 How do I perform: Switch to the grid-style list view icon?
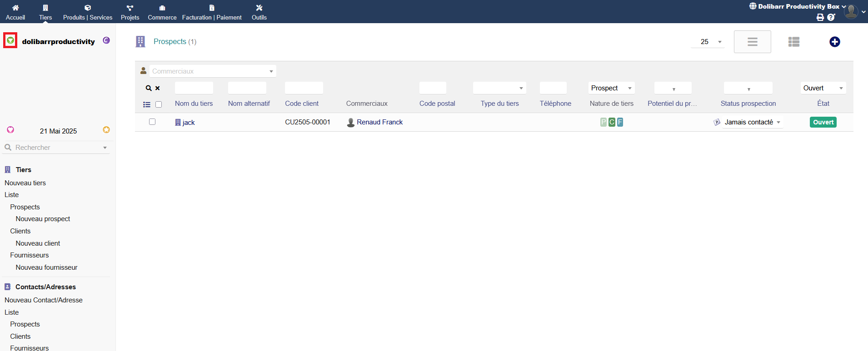tap(793, 42)
